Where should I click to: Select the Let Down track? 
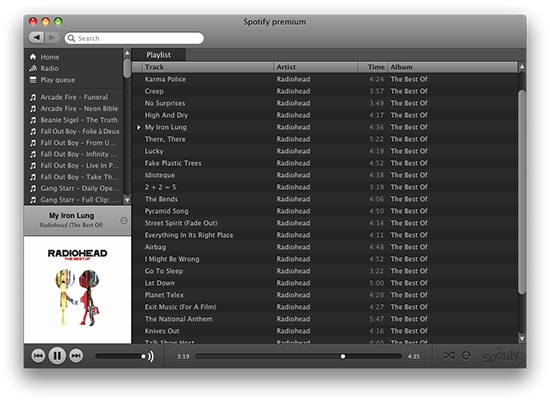[x=325, y=283]
